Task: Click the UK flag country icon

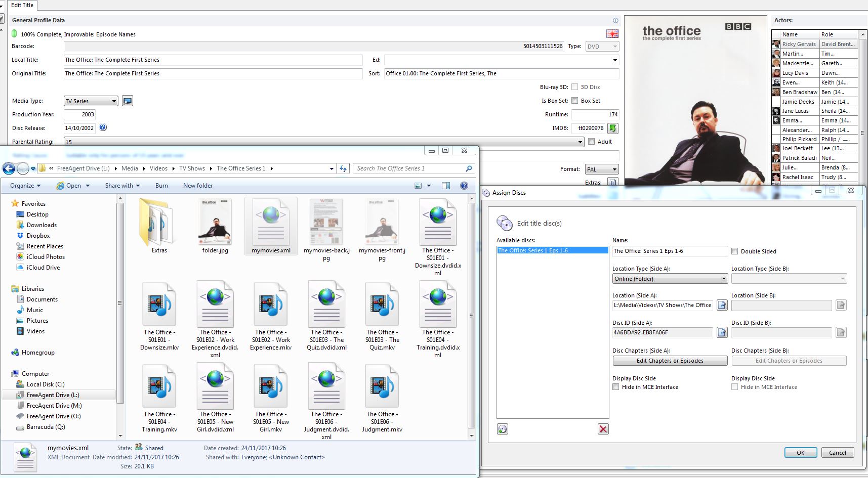Action: click(x=612, y=34)
